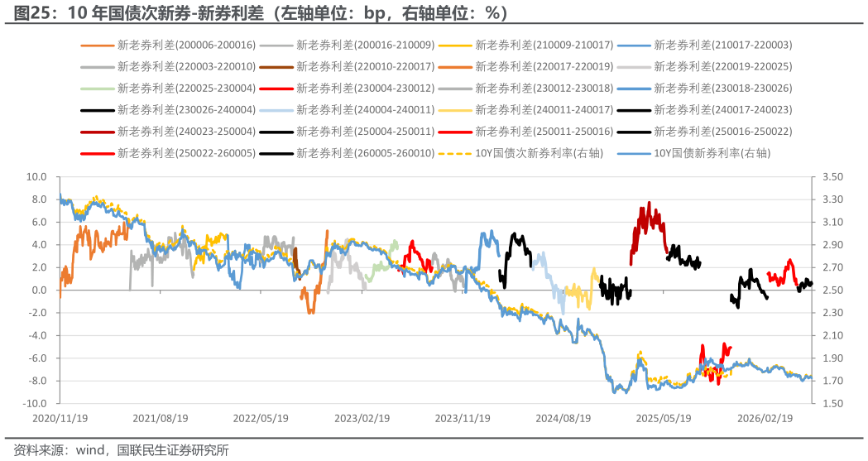Select legend entry 10Y国债次新券利率(右轴)
Viewport: 868px width, 461px height.
pos(520,153)
